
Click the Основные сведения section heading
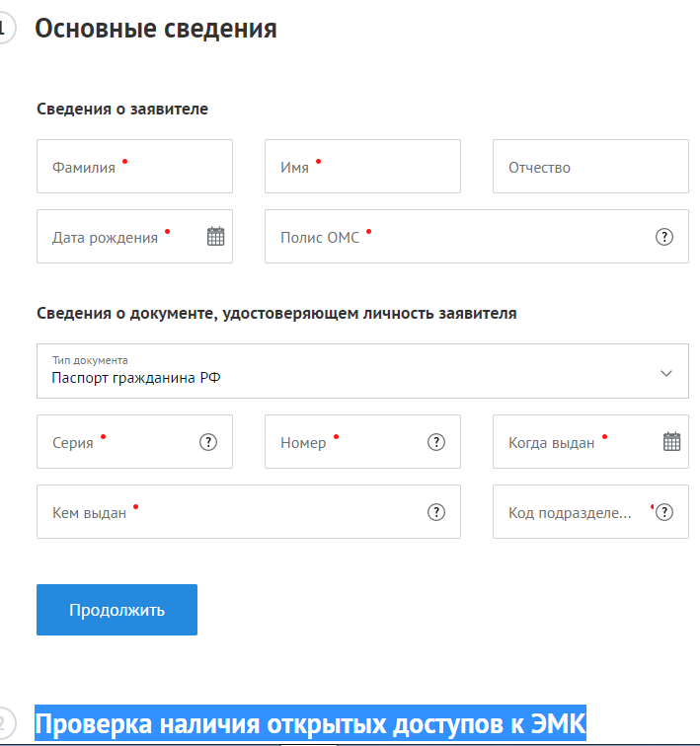pyautogui.click(x=156, y=29)
